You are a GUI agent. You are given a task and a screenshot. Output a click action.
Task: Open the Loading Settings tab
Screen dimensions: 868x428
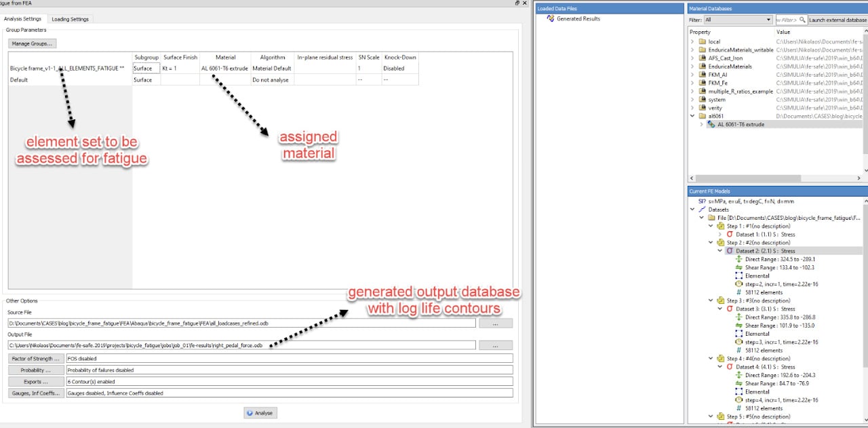point(70,19)
